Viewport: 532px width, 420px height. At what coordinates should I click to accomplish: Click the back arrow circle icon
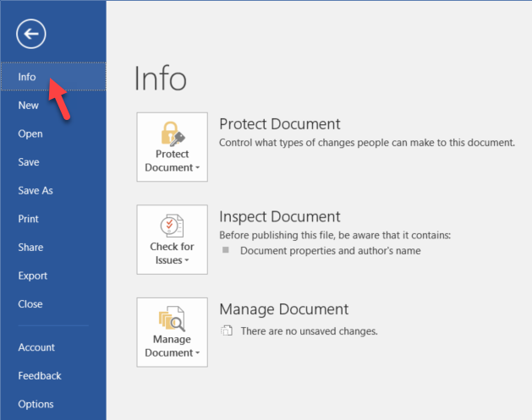pyautogui.click(x=31, y=34)
